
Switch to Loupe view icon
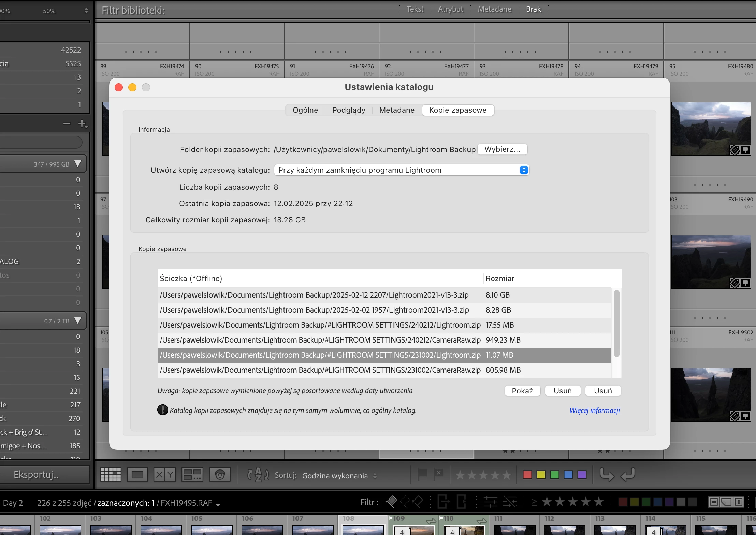(x=137, y=475)
